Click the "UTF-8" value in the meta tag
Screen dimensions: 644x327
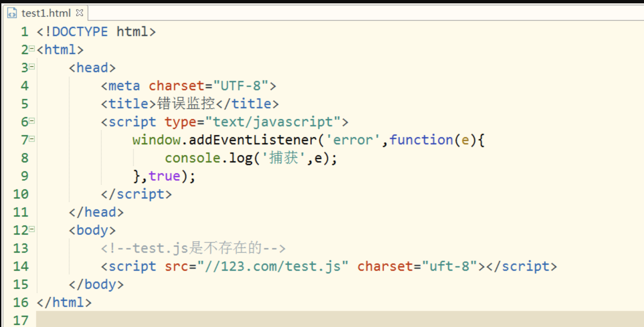click(x=241, y=86)
